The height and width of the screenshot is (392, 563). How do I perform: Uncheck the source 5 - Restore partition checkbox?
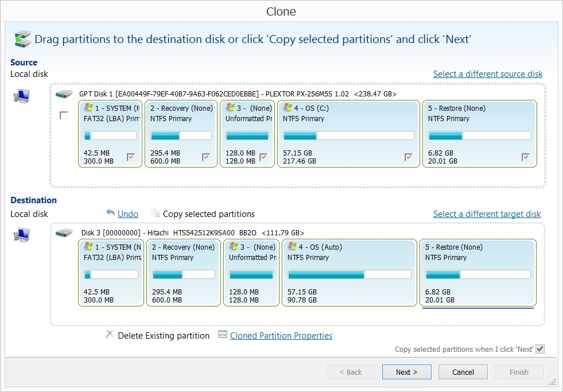coord(526,157)
